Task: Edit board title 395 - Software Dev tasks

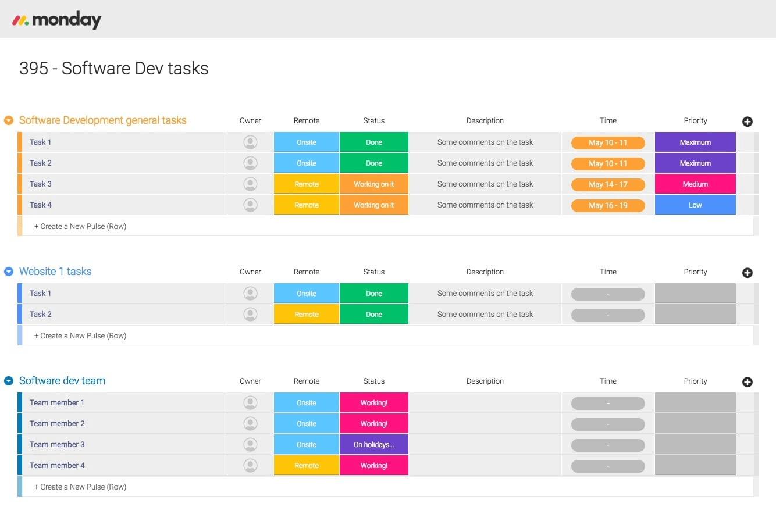Action: coord(114,68)
